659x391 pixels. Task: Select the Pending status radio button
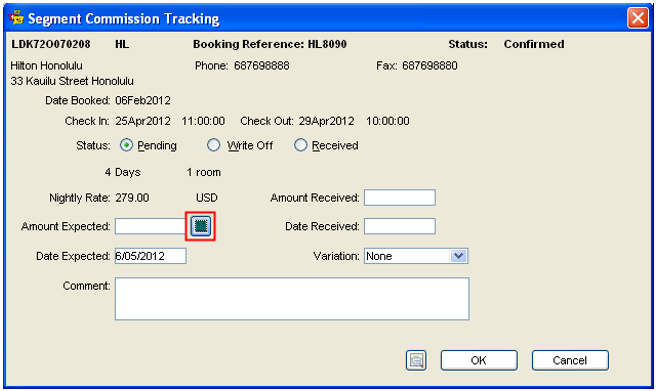point(126,145)
